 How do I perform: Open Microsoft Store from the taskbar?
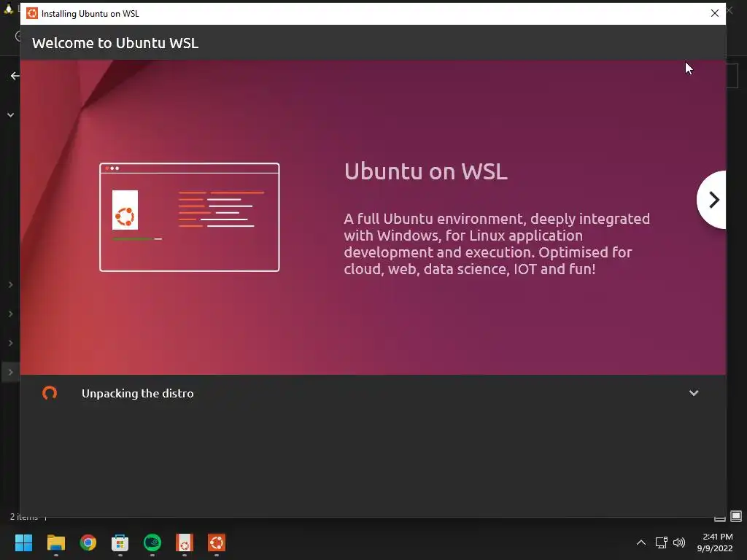[x=120, y=542]
